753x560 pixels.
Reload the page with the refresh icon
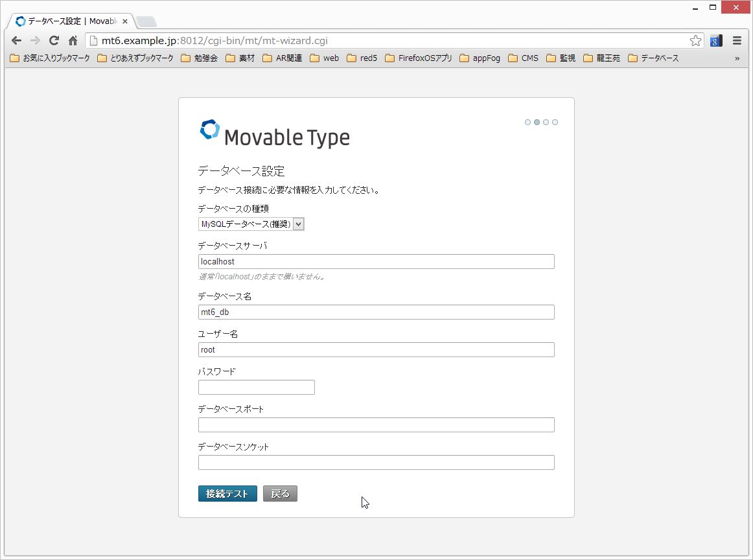coord(54,41)
